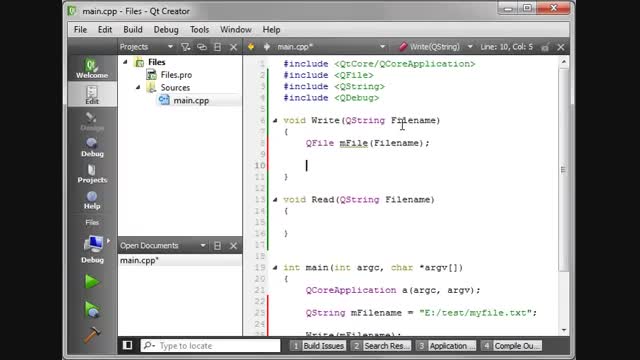Toggle sidebar visibility button
Viewport: 640px width, 360px height.
127,346
